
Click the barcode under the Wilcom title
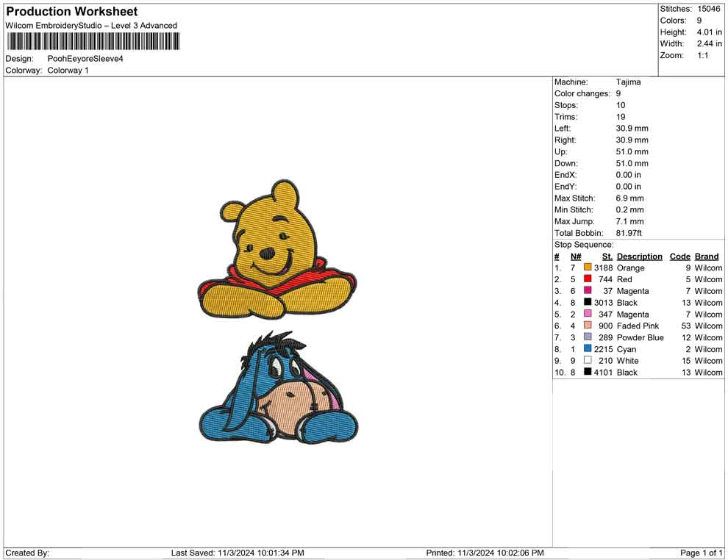point(93,41)
